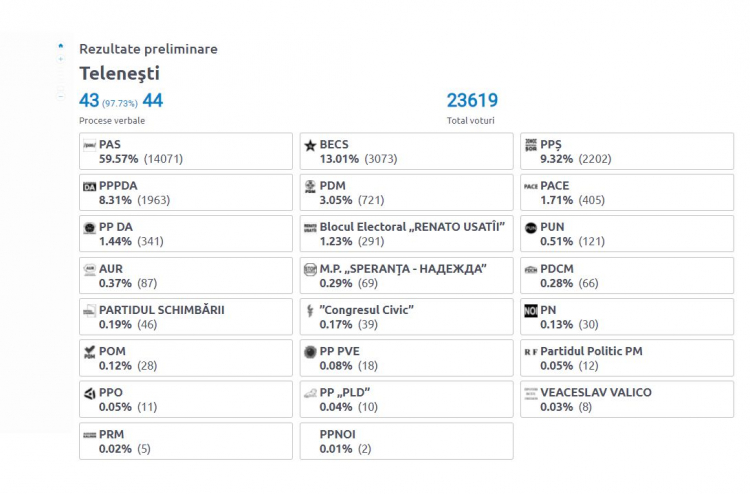Click the map home icon
The image size is (750, 494).
(x=61, y=46)
